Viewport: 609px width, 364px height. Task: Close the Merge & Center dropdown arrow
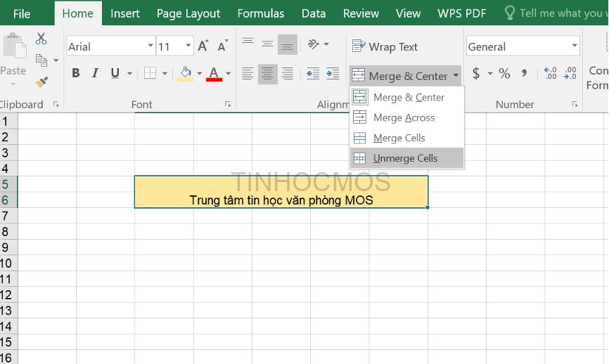[456, 75]
